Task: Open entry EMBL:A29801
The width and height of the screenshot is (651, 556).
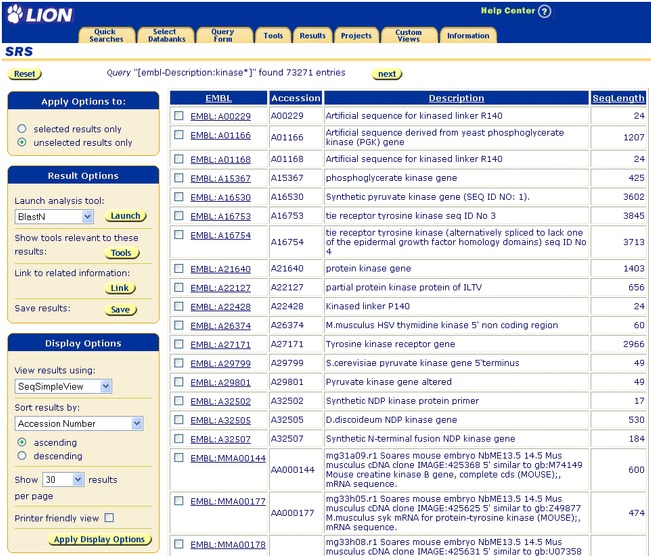Action: 220,382
